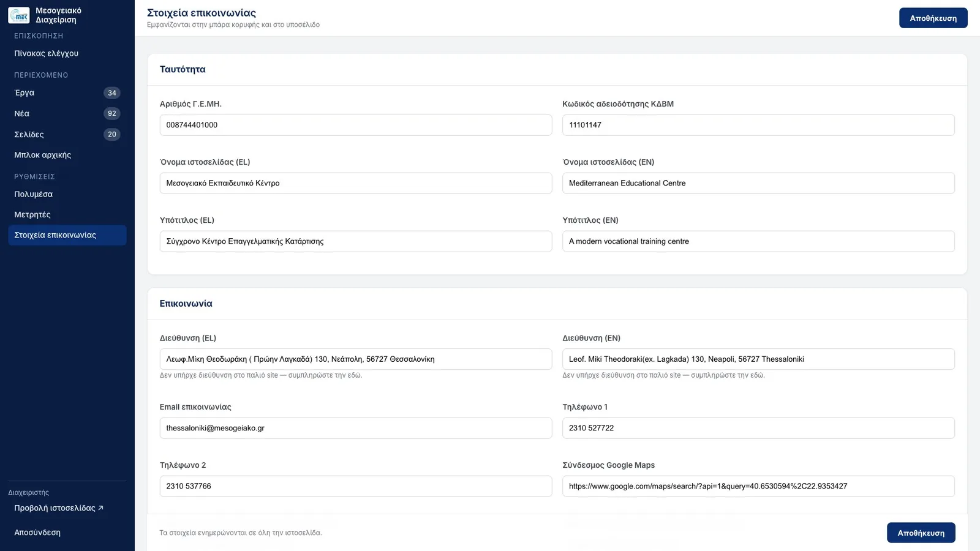
Task: Click the bottom Αποθήκευση button
Action: tap(921, 533)
